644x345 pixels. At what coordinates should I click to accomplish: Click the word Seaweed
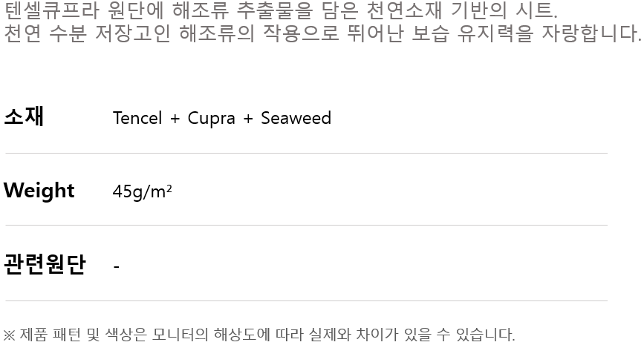(296, 119)
